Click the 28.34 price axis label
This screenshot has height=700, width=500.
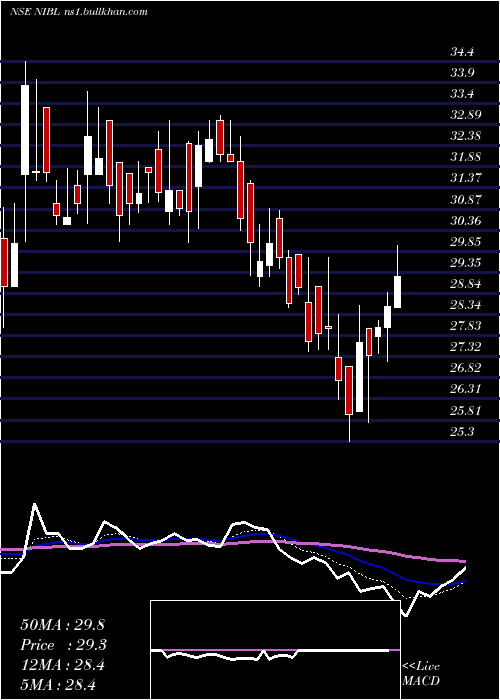[466, 305]
